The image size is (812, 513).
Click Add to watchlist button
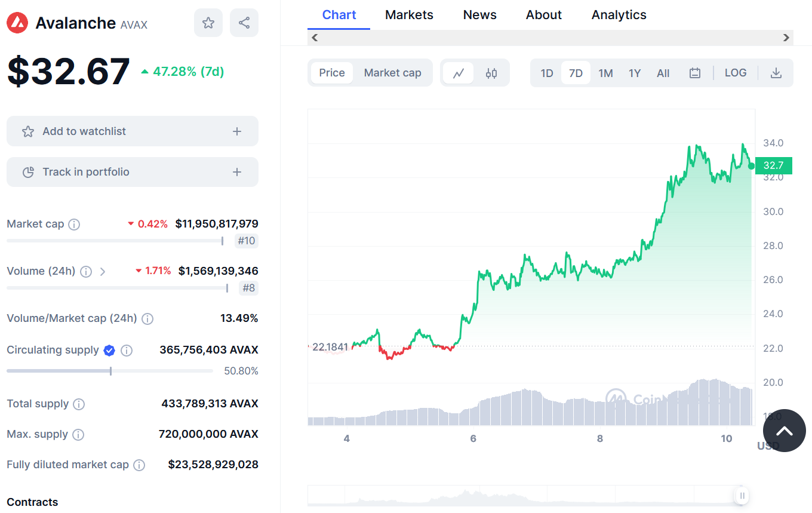(133, 131)
